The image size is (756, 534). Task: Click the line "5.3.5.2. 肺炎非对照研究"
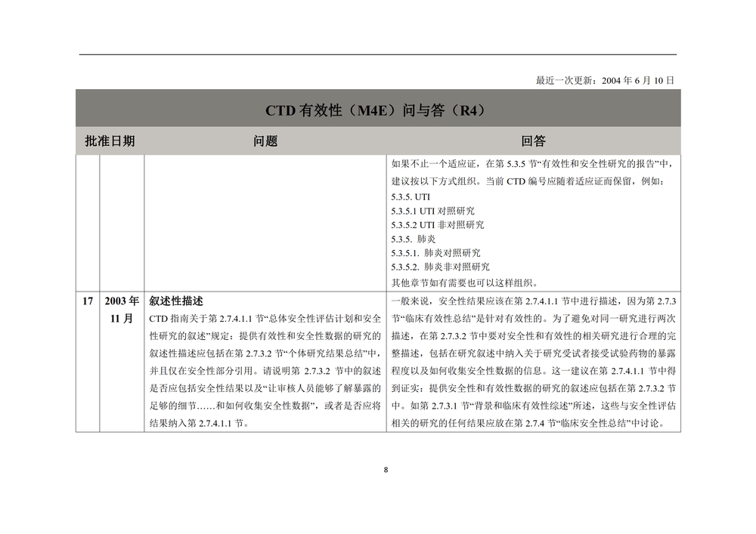click(x=440, y=267)
